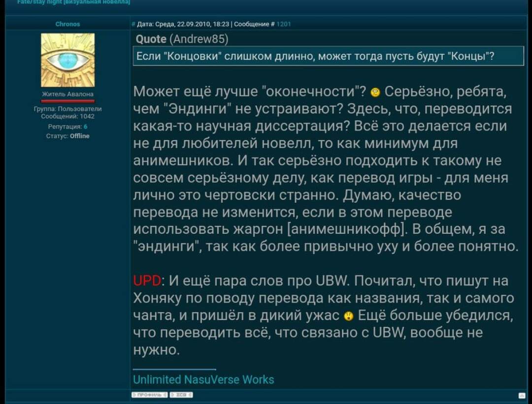This screenshot has width=532, height=404.
Task: Click the red UPD label
Action: (148, 281)
